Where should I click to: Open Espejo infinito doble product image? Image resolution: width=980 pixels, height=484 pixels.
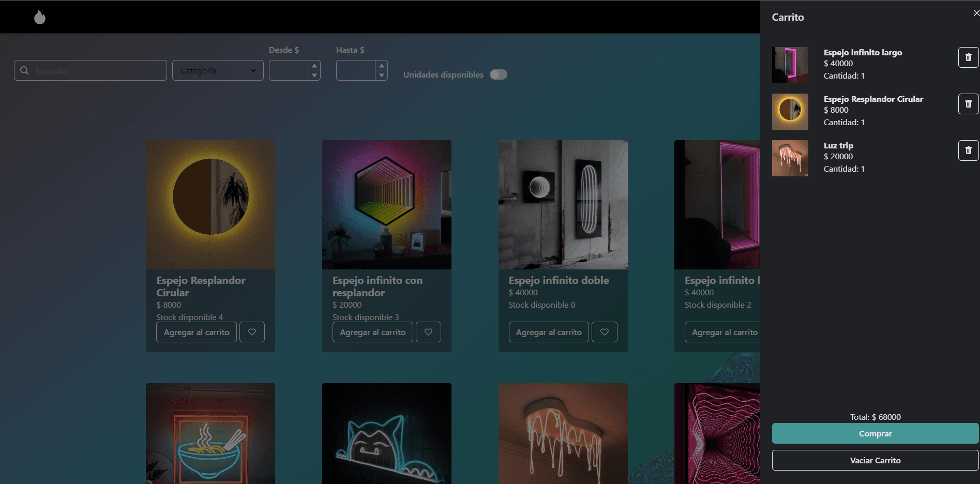pos(563,205)
